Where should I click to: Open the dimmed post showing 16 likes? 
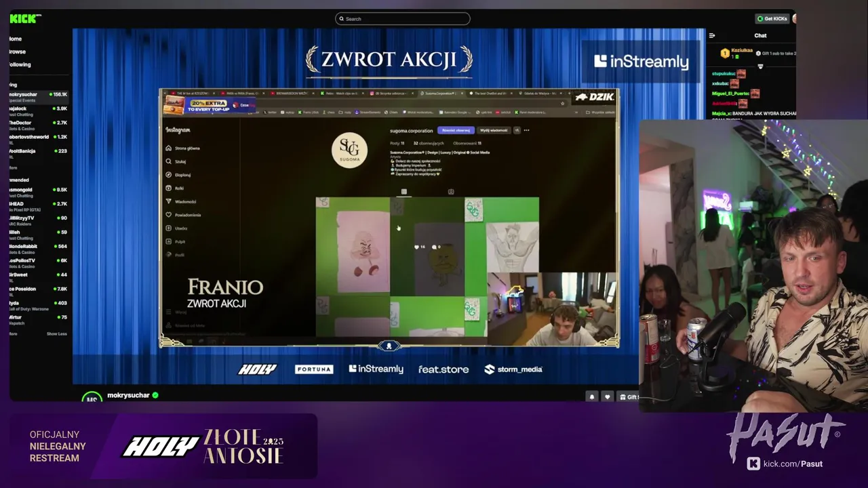(427, 247)
